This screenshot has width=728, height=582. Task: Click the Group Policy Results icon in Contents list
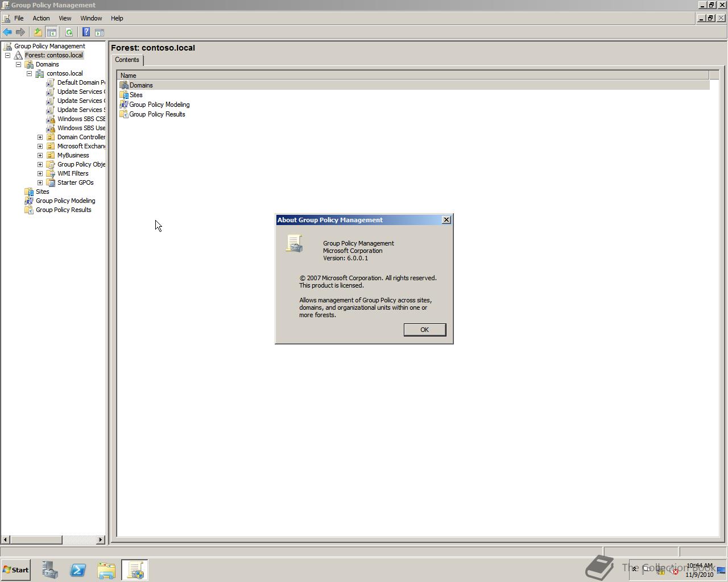pyautogui.click(x=124, y=114)
